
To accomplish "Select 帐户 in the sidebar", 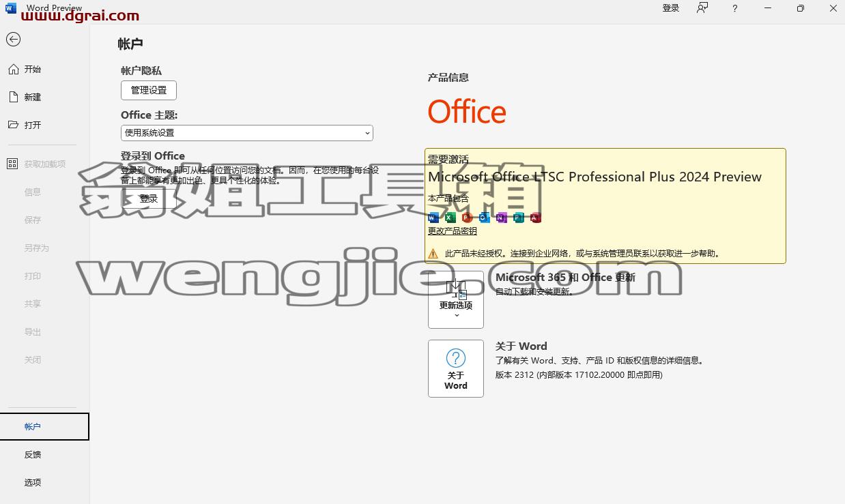I will (x=44, y=426).
